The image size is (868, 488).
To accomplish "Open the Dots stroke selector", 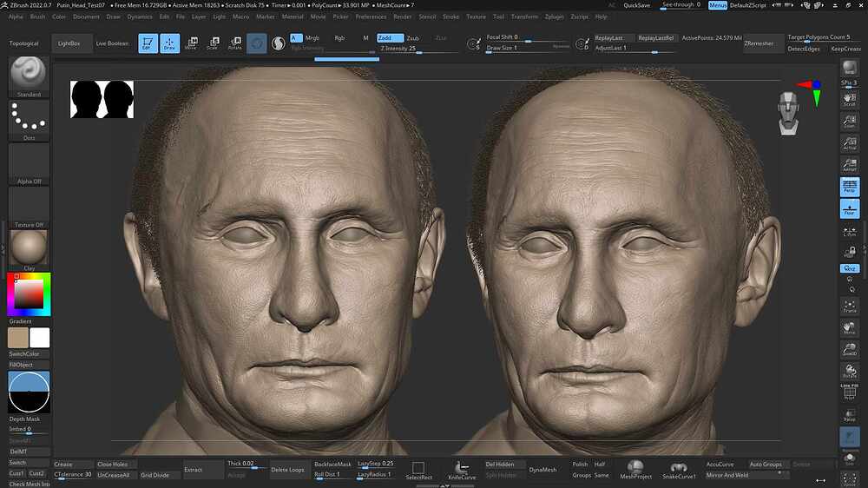I will (x=29, y=121).
